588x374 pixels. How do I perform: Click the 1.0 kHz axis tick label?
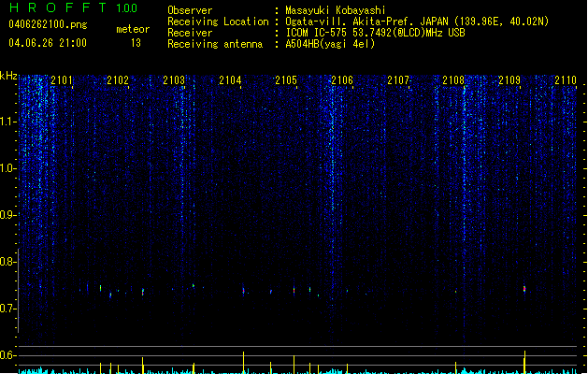[7, 168]
